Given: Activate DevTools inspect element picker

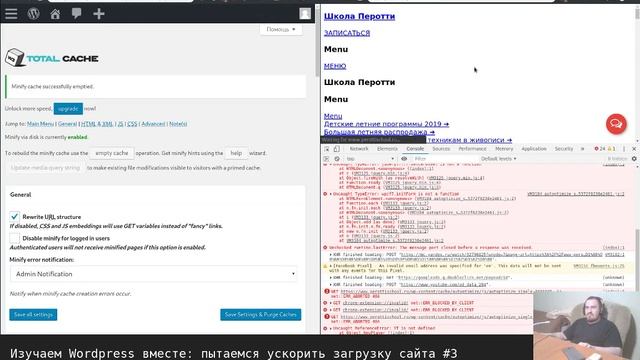Looking at the screenshot, I should click(x=327, y=149).
